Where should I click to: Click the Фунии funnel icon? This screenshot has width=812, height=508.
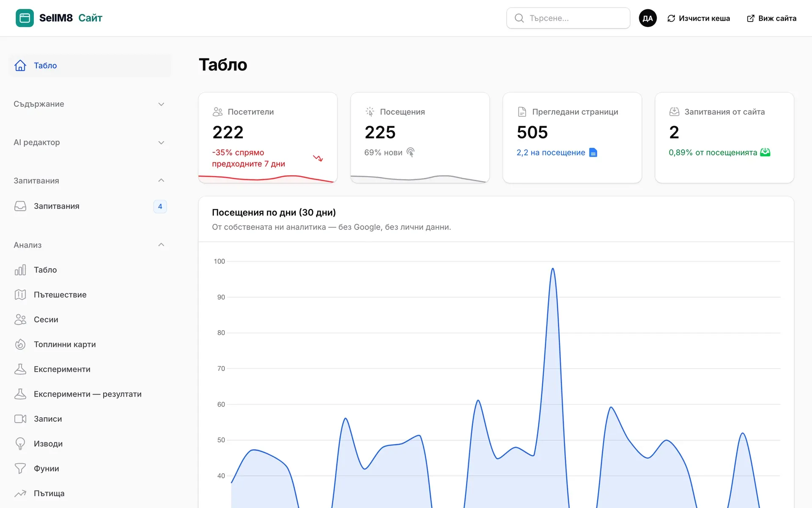pos(20,469)
